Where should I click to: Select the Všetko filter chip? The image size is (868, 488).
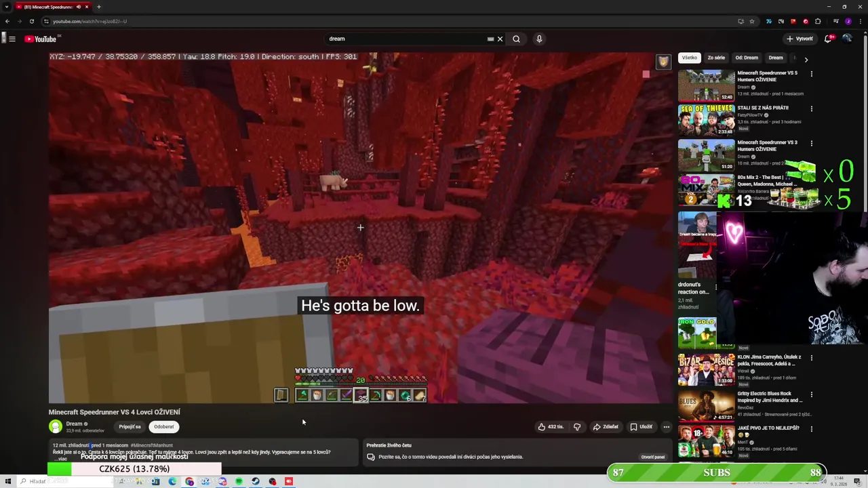pos(690,58)
